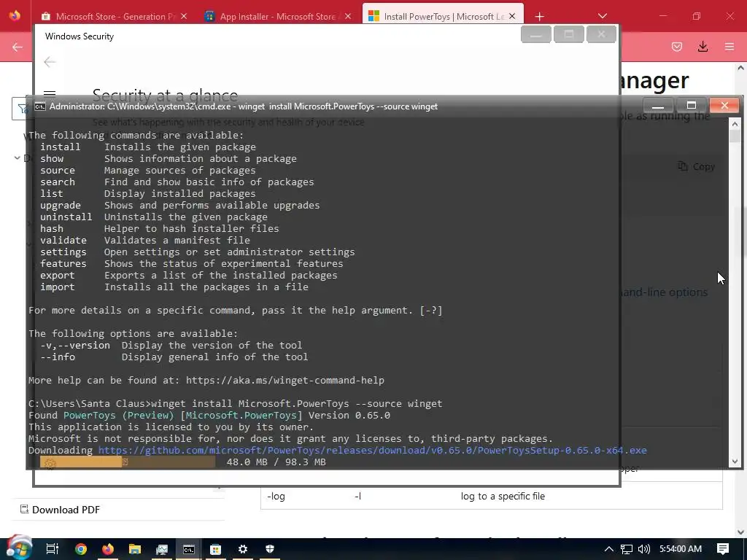This screenshot has width=747, height=560.
Task: Open the Action Center notifications
Action: point(723,549)
